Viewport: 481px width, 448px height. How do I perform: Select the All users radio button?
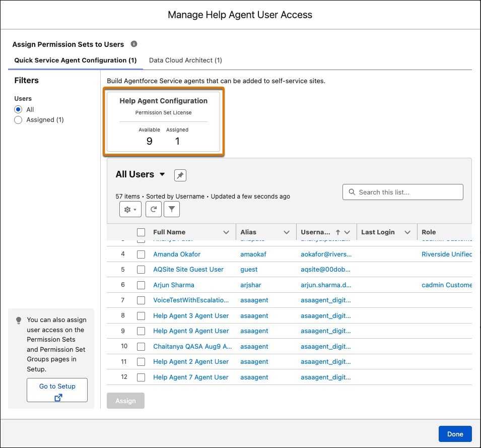coord(18,109)
